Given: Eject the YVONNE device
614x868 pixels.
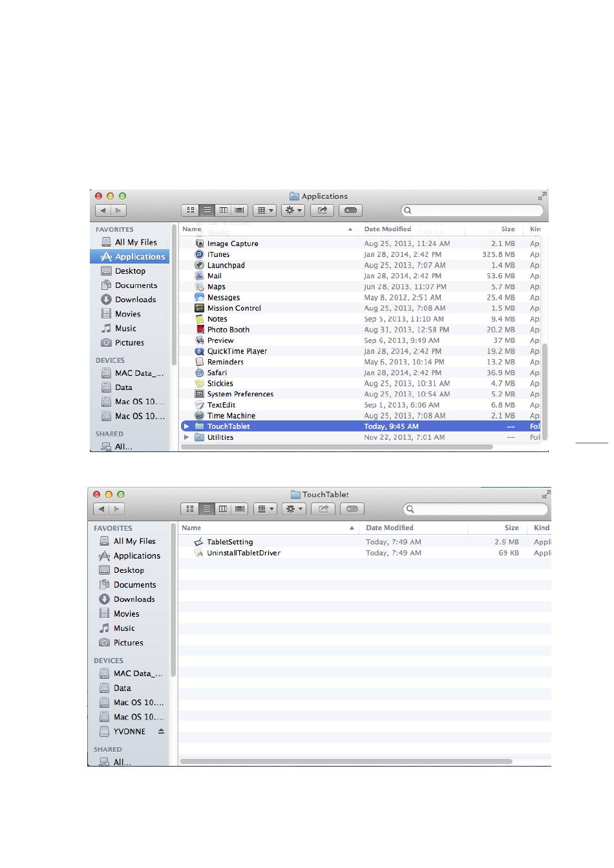Looking at the screenshot, I should pyautogui.click(x=161, y=732).
